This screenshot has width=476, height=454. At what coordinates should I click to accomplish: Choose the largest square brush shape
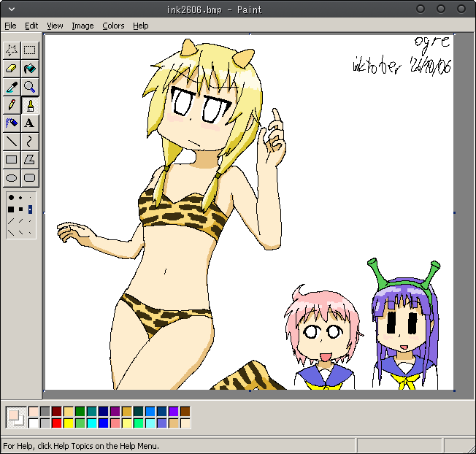click(x=11, y=209)
